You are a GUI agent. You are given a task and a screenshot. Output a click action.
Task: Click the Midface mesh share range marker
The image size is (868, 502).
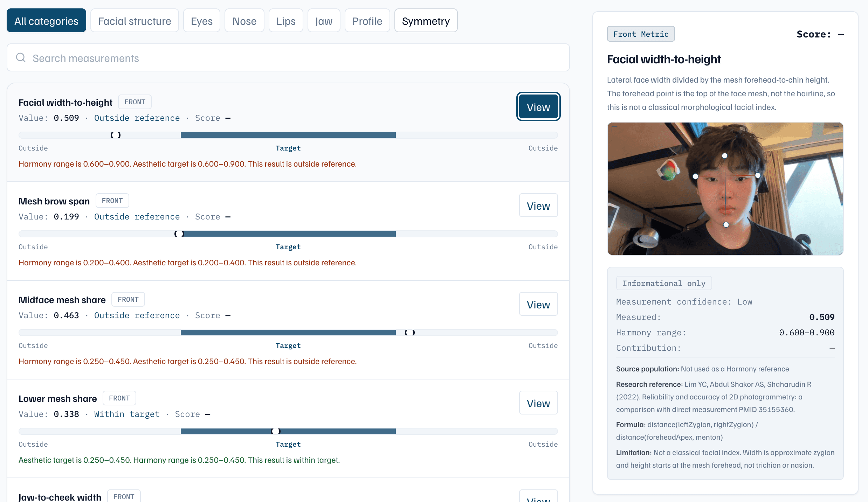tap(410, 333)
